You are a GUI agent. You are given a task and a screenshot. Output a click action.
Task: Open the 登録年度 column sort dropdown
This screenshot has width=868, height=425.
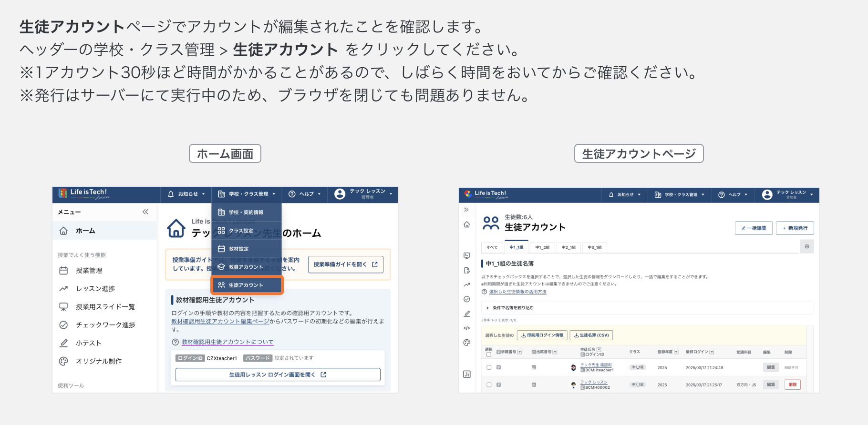pos(676,352)
